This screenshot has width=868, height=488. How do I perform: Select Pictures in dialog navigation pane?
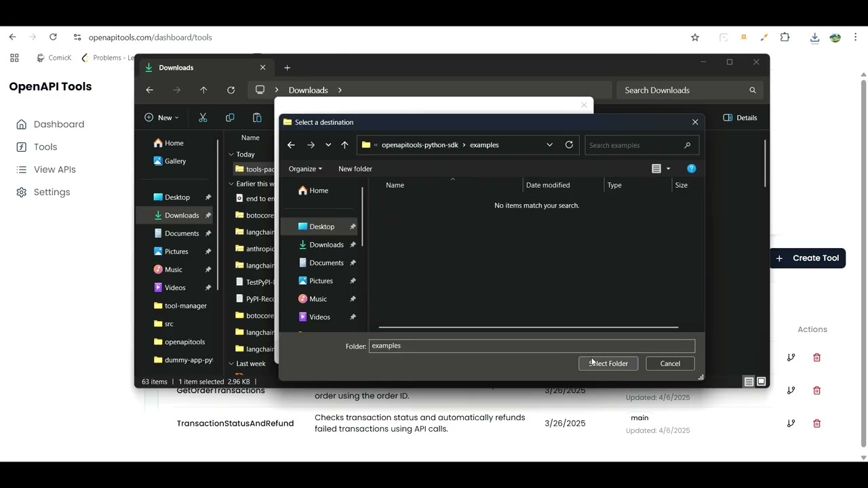pos(321,281)
